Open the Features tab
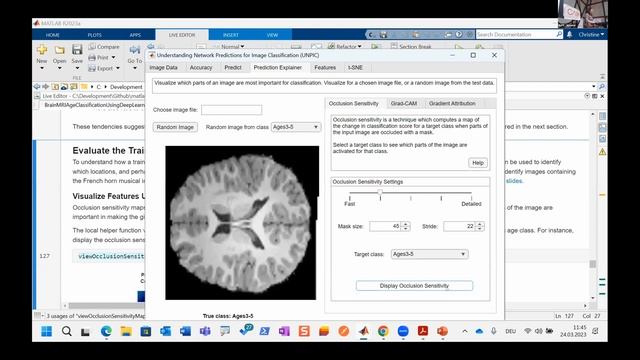Viewport: 640px width, 360px height. pyautogui.click(x=325, y=67)
